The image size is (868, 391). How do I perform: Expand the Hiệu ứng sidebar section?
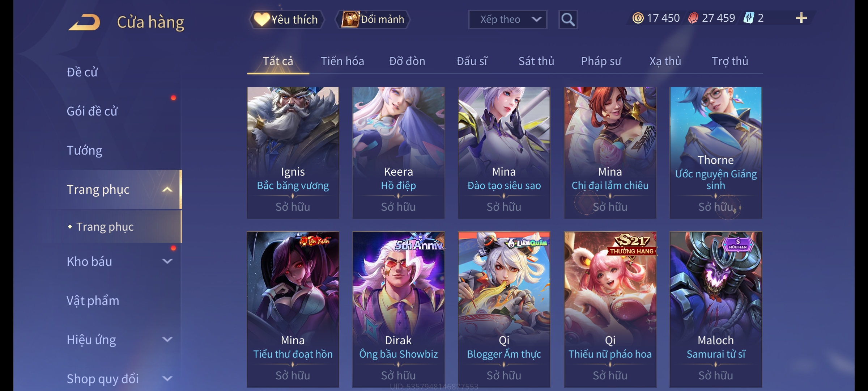pyautogui.click(x=167, y=339)
